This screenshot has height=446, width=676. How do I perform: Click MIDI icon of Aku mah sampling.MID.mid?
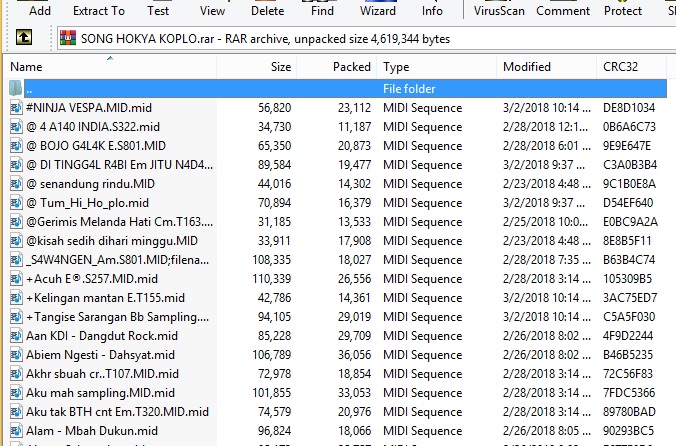tap(16, 393)
